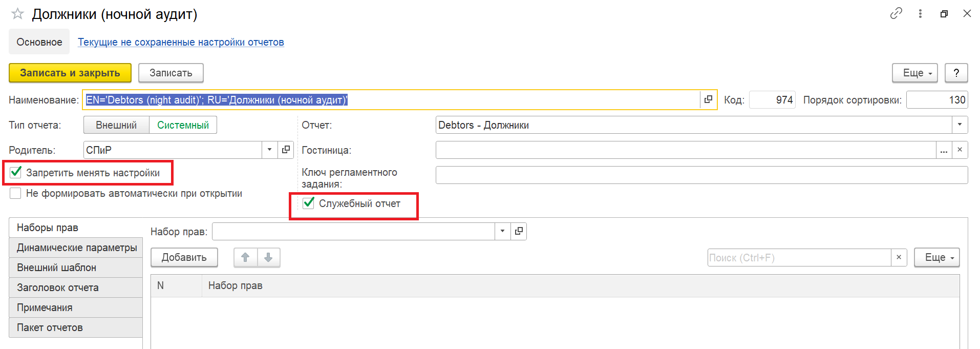Image resolution: width=980 pixels, height=349 pixels.
Task: Select Внешний report type
Action: tap(116, 125)
